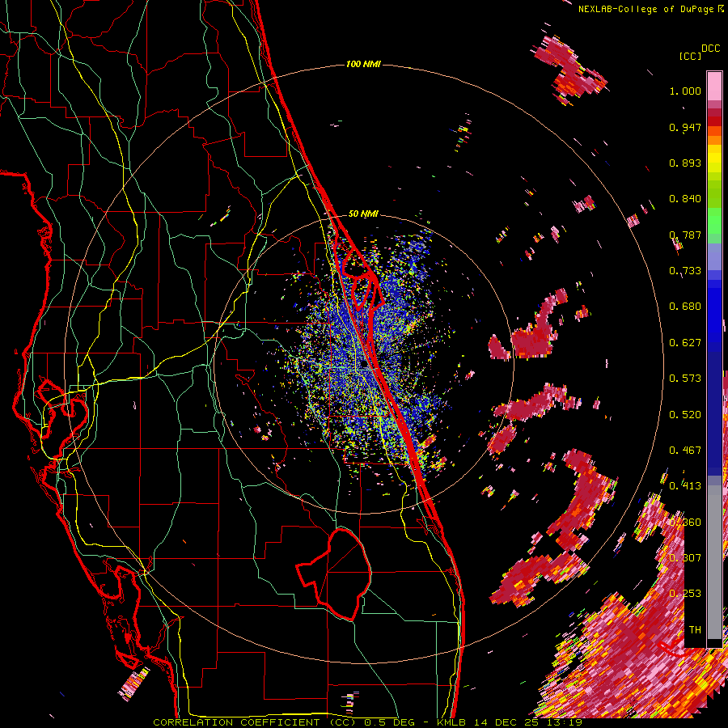Select the 0.627 legend value
This screenshot has width=728, height=728.
tap(685, 343)
